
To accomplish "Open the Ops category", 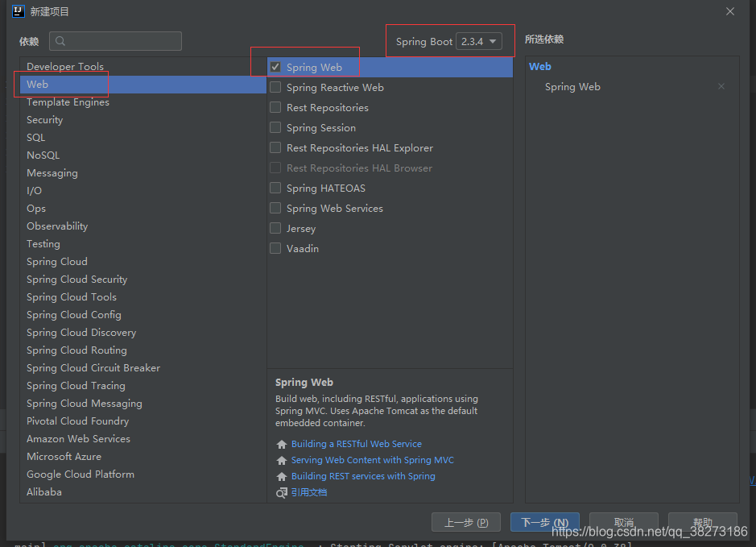I will click(x=143, y=209).
